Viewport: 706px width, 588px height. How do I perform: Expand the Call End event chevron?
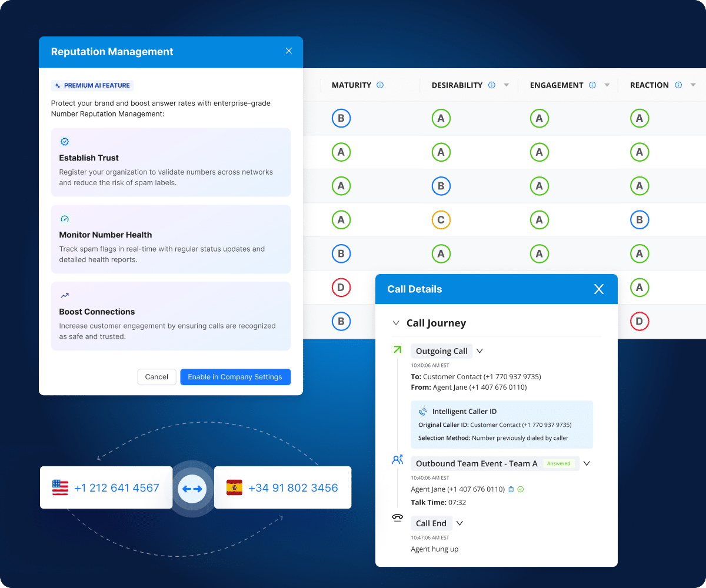(x=460, y=523)
